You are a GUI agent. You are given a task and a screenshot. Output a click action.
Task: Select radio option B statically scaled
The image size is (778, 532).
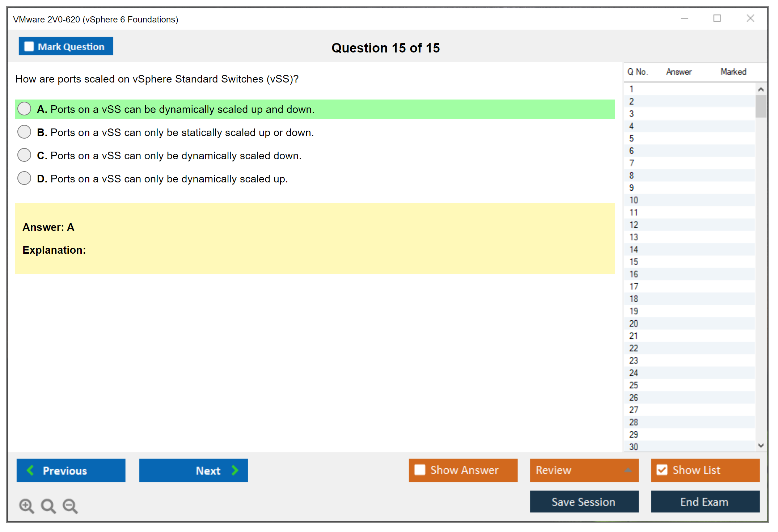(x=24, y=132)
